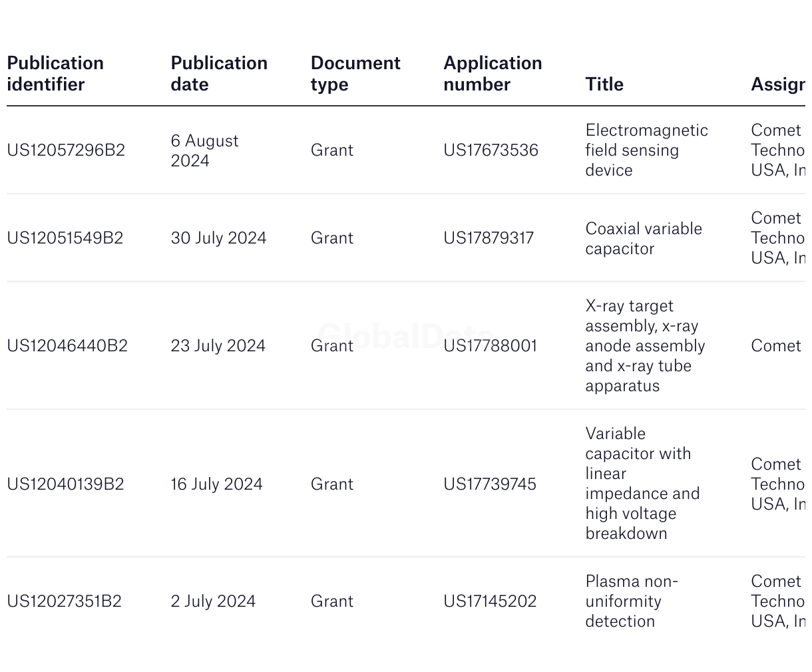Screen dimensions: 812x672
Task: Click the Title column header
Action: 604,84
